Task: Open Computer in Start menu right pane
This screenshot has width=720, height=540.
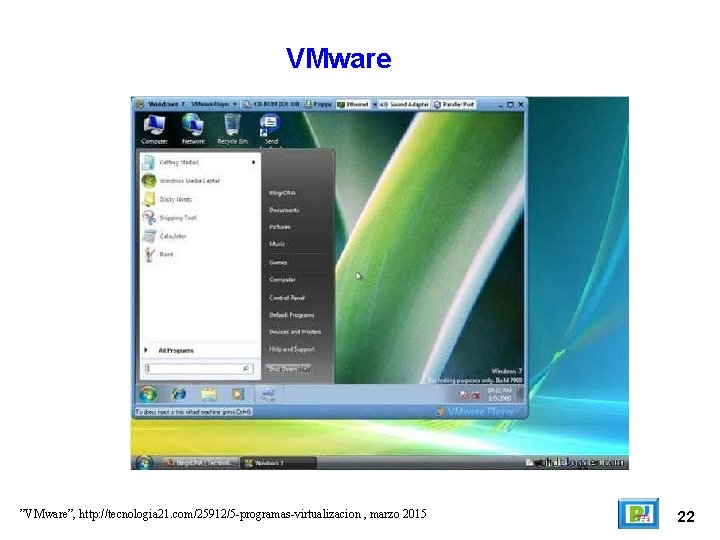Action: (282, 279)
